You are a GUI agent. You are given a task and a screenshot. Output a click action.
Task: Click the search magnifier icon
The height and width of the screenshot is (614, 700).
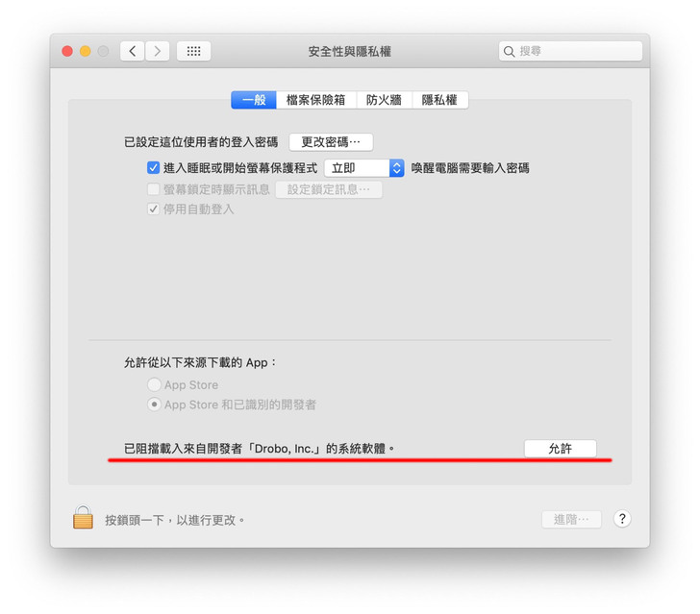pyautogui.click(x=509, y=51)
